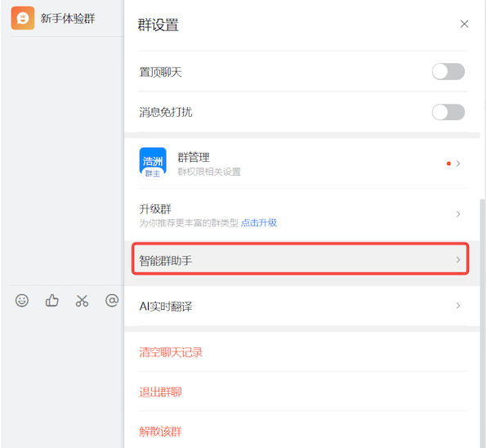Select the scissors screenshot tool
The height and width of the screenshot is (448, 486).
click(x=82, y=300)
